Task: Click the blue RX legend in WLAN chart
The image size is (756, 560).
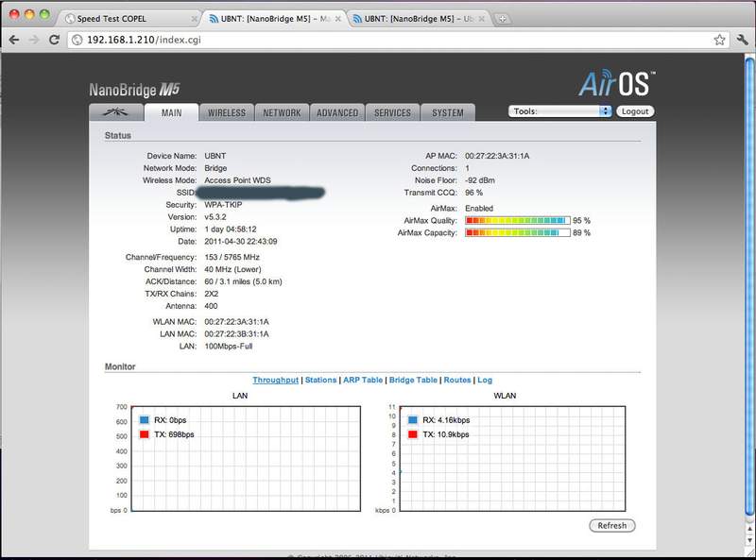Action: tap(413, 419)
